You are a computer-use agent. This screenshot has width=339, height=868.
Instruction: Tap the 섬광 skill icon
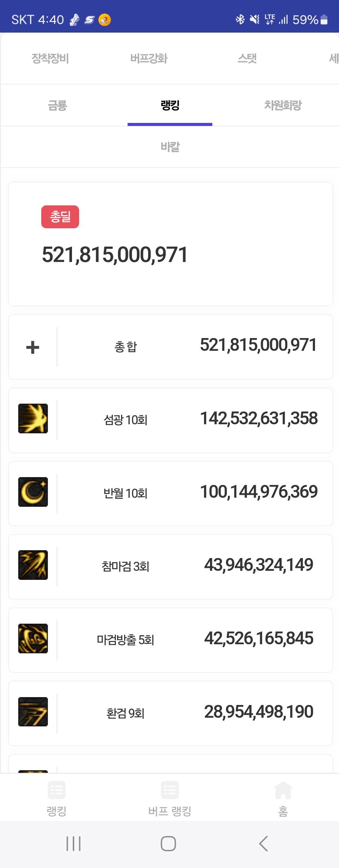point(33,418)
